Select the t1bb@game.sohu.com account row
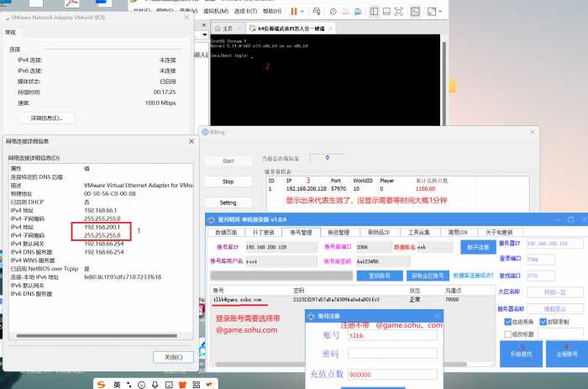588x389 pixels. (353, 299)
